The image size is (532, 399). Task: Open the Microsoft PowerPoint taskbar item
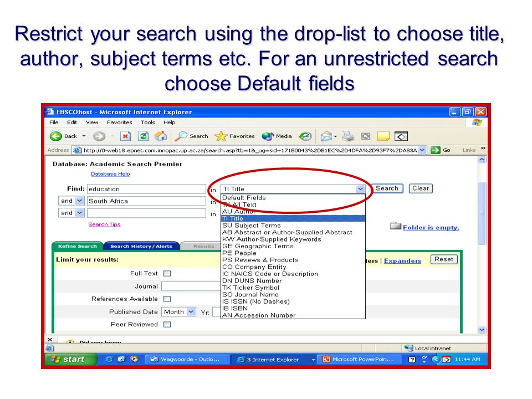(360, 359)
